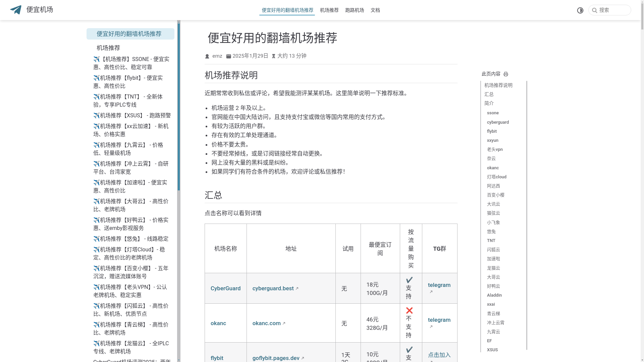
Task: Click author name emz
Action: pyautogui.click(x=217, y=56)
